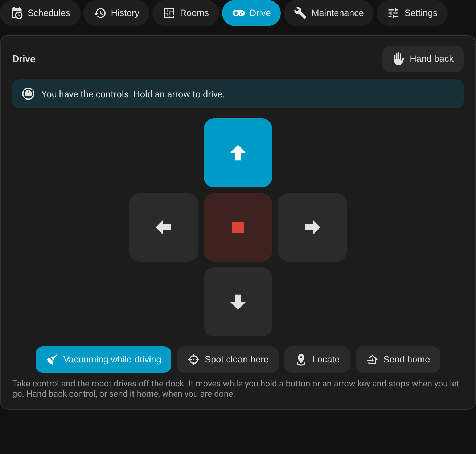Click the 'You have the controls' message
Viewport: 476px width, 454px height.
click(133, 94)
